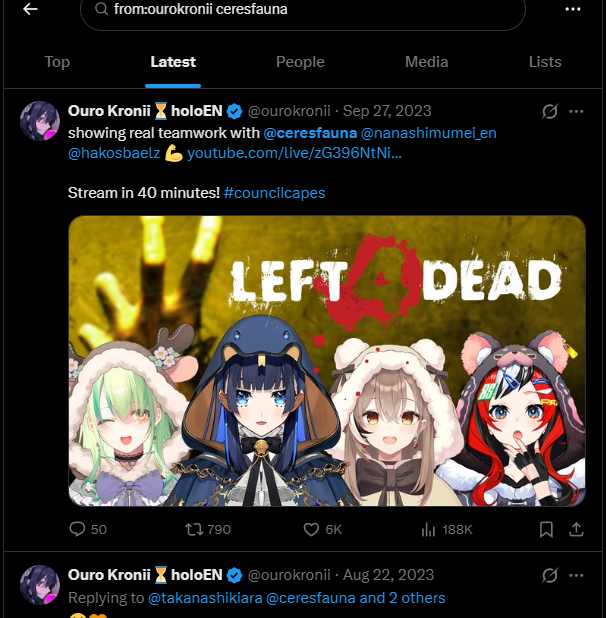Select the People tab
Image resolution: width=606 pixels, height=618 pixels.
pos(300,62)
